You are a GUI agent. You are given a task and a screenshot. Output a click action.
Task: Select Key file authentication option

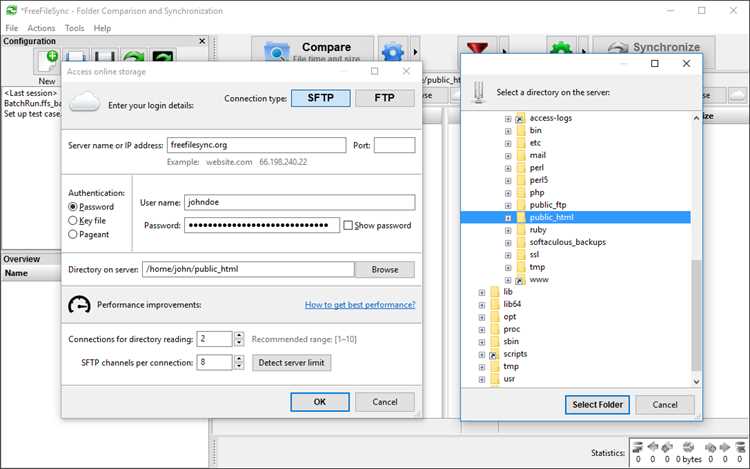(x=73, y=220)
